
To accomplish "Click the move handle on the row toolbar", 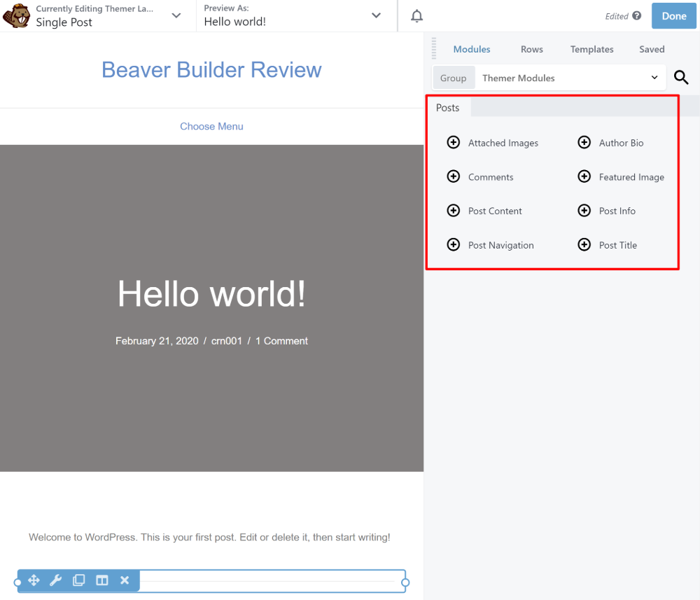I will [x=34, y=580].
